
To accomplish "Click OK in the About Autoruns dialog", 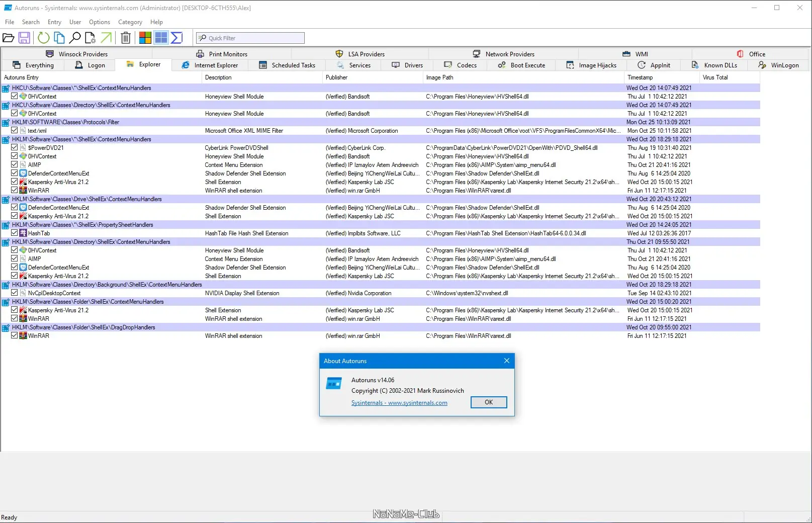I will click(x=489, y=402).
